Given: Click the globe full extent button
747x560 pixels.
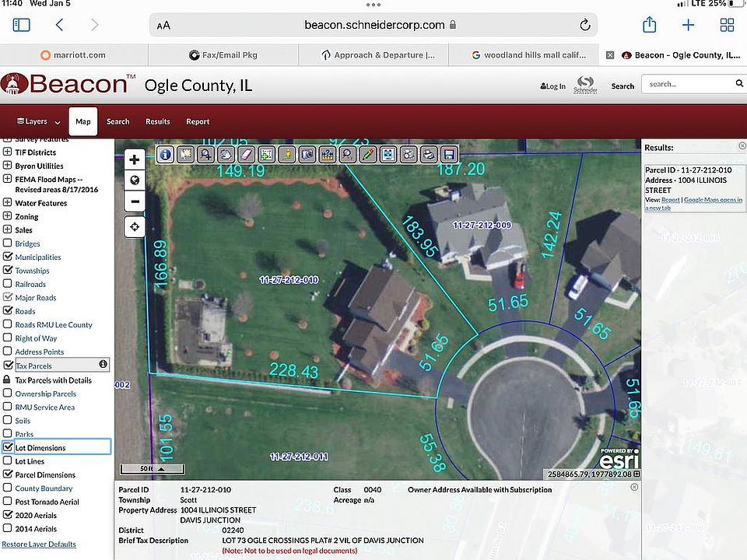Looking at the screenshot, I should [135, 180].
